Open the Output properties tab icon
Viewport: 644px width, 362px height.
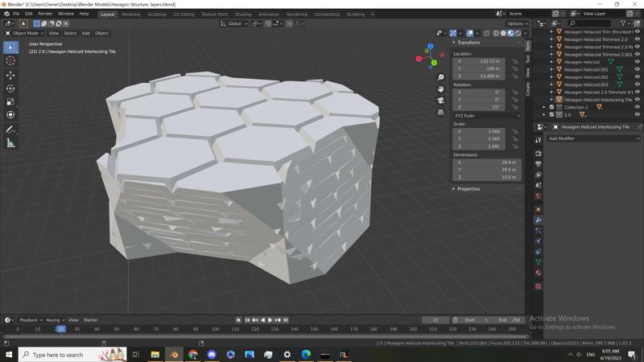coord(538,164)
